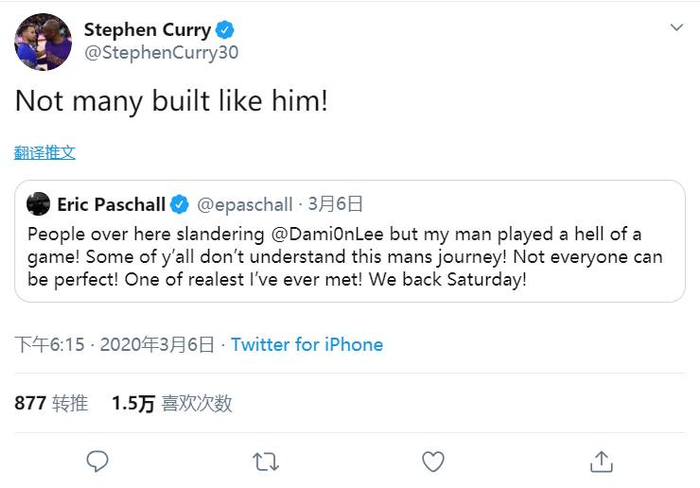Click the reply speech bubble icon
This screenshot has height=488, width=700.
coord(97,461)
